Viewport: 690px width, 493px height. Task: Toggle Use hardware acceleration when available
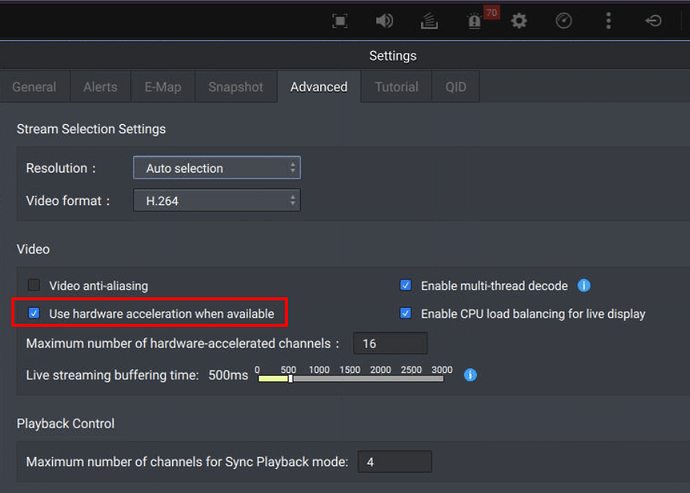(x=34, y=313)
